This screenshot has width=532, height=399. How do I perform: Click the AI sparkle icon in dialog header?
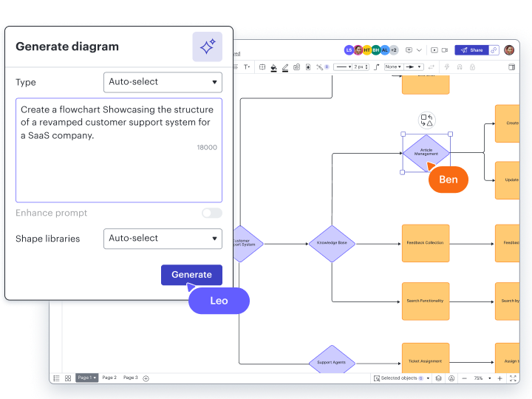point(207,47)
